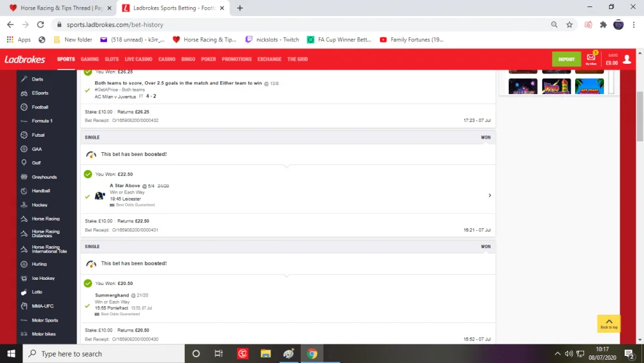Open Poker tab
Viewport: 644px width, 363px height.
pyautogui.click(x=208, y=59)
